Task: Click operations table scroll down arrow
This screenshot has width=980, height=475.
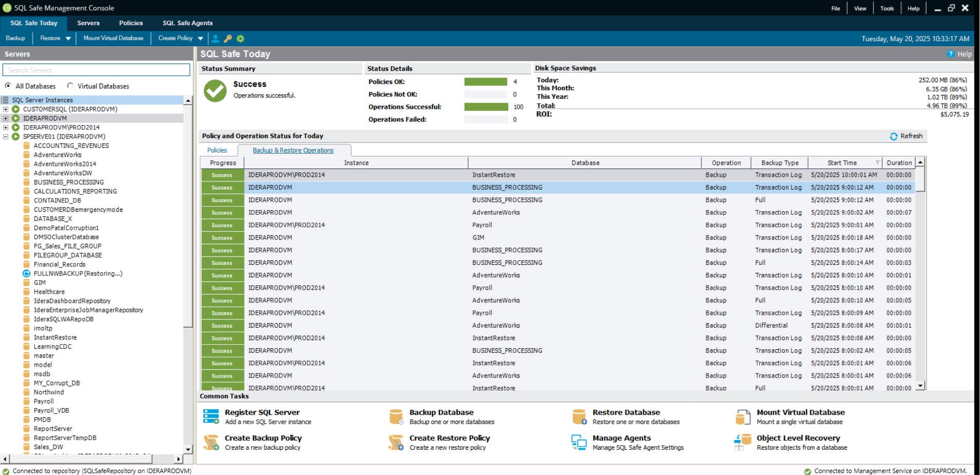Action: click(920, 385)
